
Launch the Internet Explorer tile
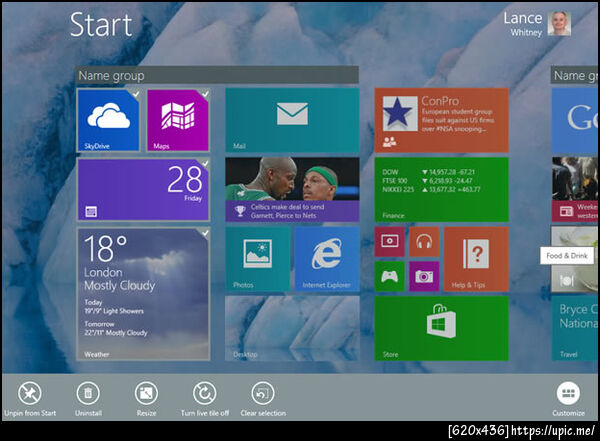coord(327,259)
